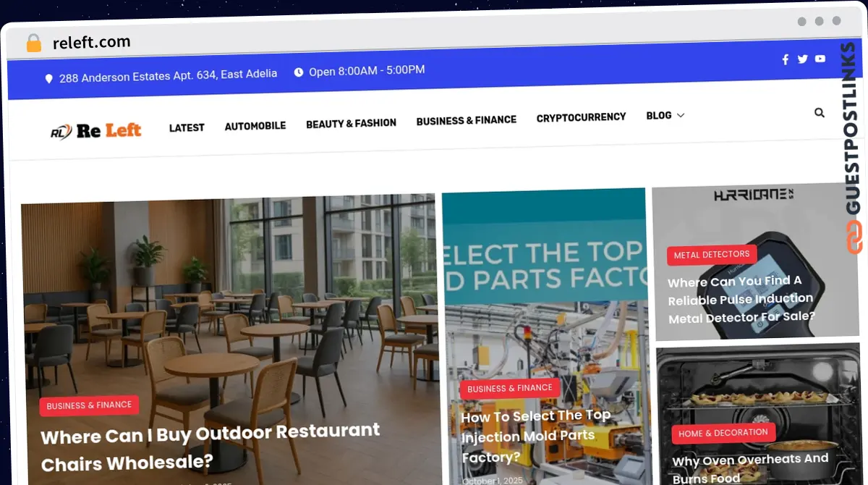Viewport: 868px width, 485px height.
Task: Open the Automobile menu item
Action: (255, 126)
